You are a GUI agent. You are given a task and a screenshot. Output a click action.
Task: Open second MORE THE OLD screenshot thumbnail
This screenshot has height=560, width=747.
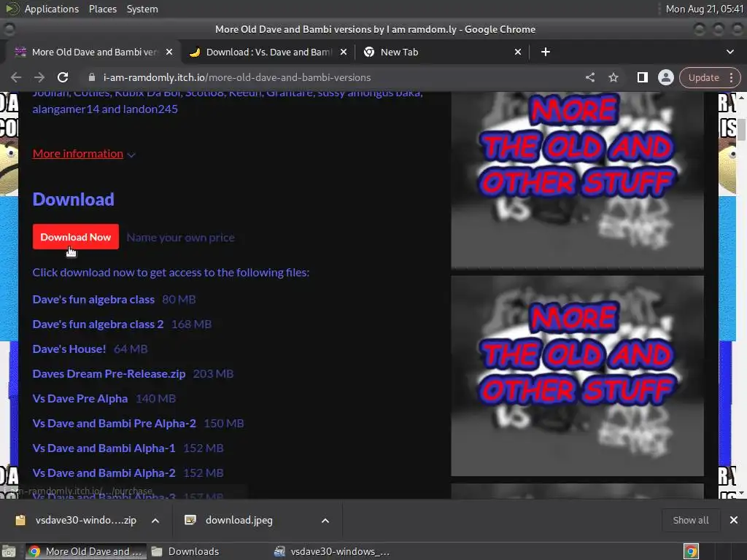click(x=577, y=376)
